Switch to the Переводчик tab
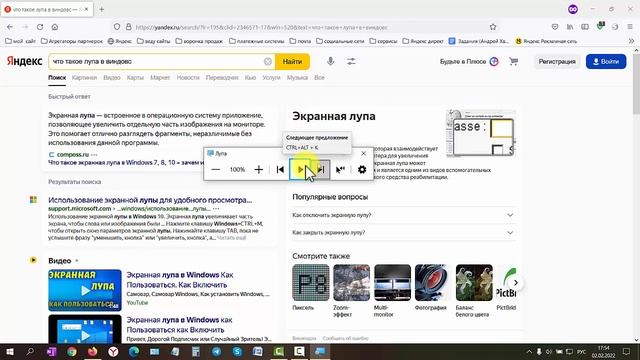The image size is (640, 360). pos(222,78)
